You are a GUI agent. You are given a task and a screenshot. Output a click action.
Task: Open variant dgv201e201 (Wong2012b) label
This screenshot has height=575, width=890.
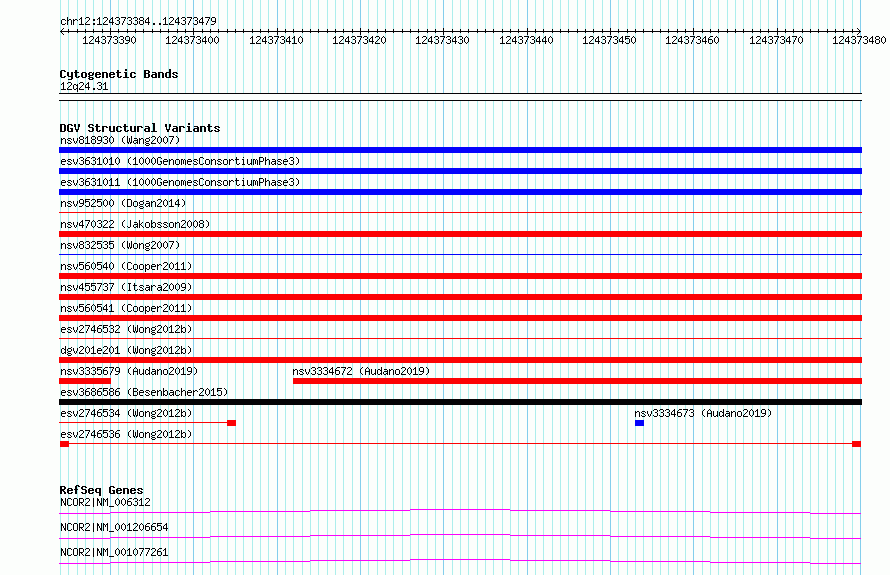click(126, 350)
